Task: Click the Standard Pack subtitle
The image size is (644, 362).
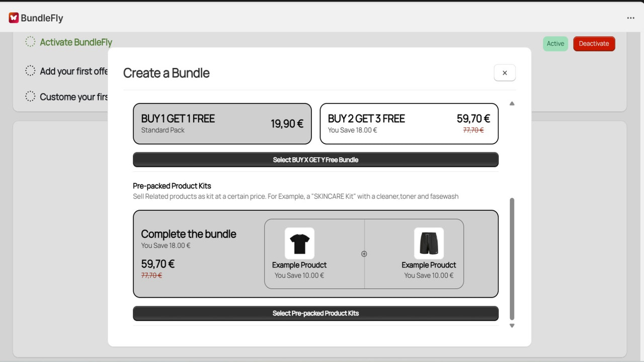Action: (163, 130)
